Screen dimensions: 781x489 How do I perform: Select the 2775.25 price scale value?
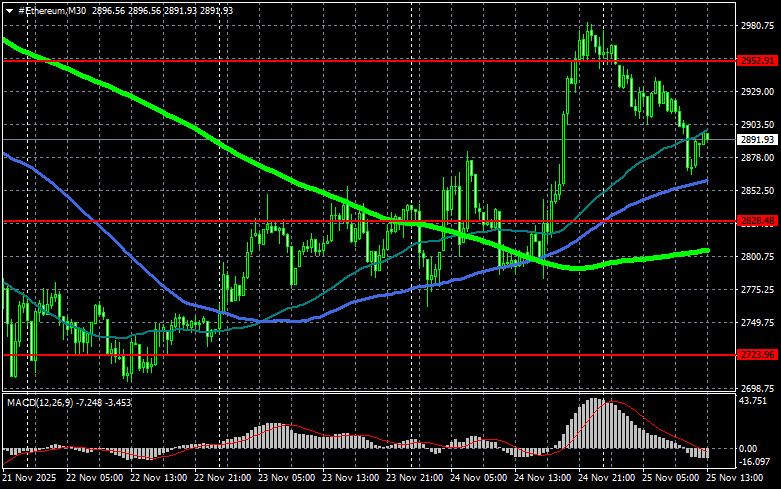click(758, 290)
